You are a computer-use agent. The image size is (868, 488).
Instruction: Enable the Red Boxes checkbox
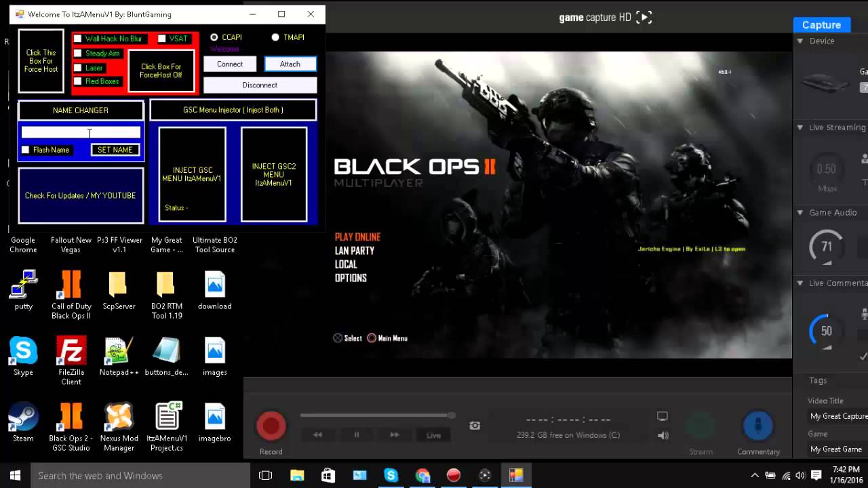click(78, 81)
